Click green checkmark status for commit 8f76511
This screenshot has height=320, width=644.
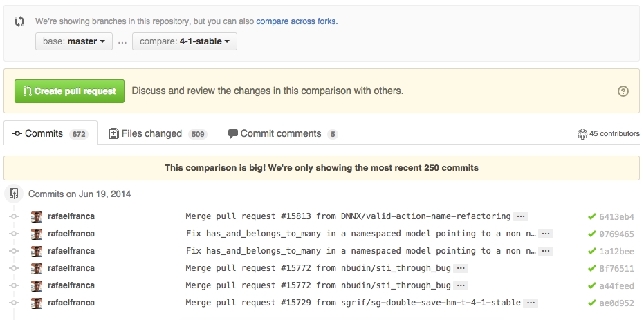point(591,268)
